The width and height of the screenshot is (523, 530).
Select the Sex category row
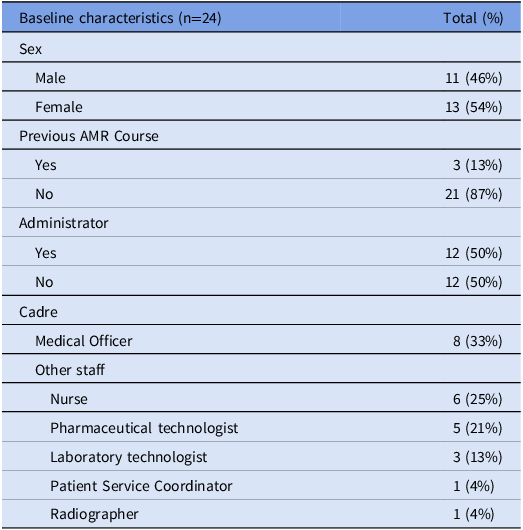tap(261, 47)
